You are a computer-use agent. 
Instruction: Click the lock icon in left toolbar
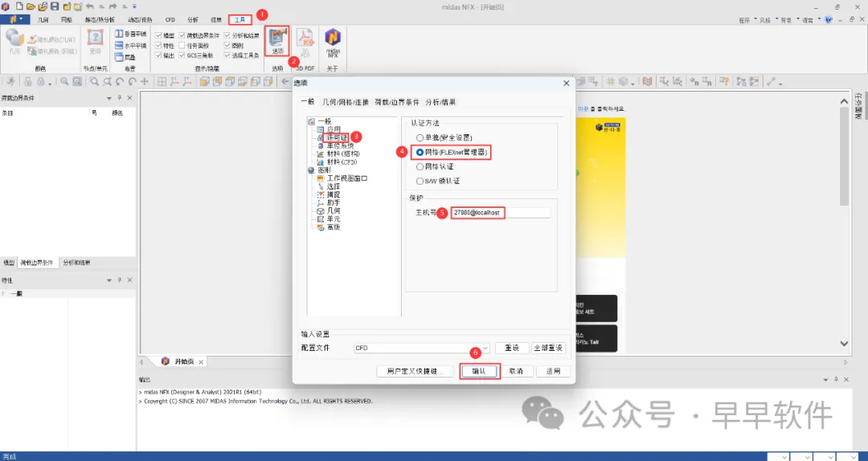27,82
